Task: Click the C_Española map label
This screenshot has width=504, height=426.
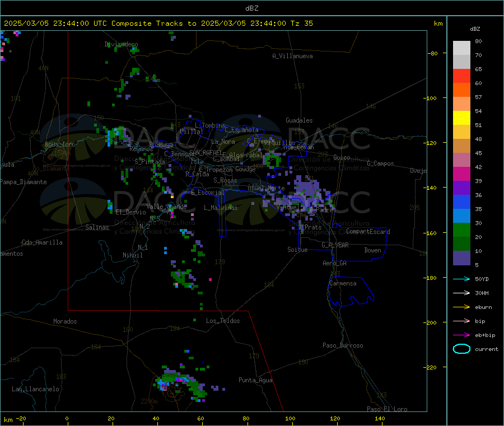Action: [241, 130]
